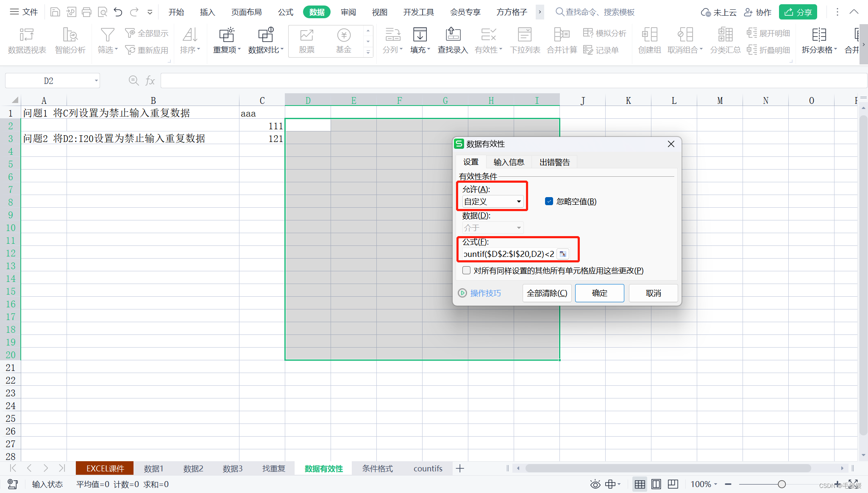Click the print icon in the quick toolbar
Screen dimensions: 868x493
86,12
